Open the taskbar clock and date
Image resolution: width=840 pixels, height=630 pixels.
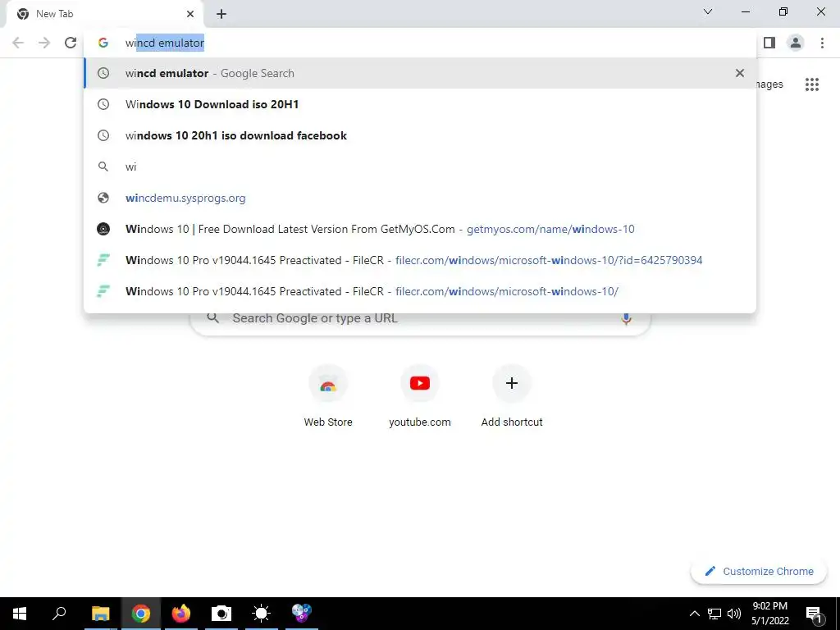[769, 614]
